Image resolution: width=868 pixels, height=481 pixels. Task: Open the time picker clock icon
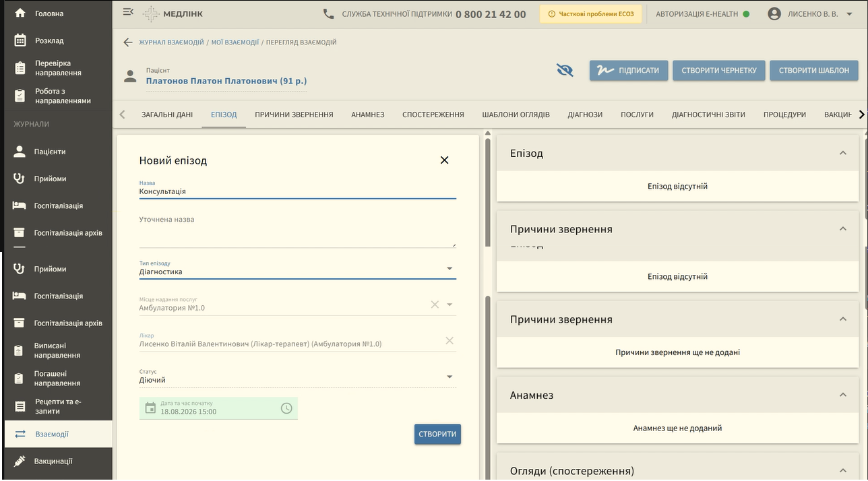[286, 408]
